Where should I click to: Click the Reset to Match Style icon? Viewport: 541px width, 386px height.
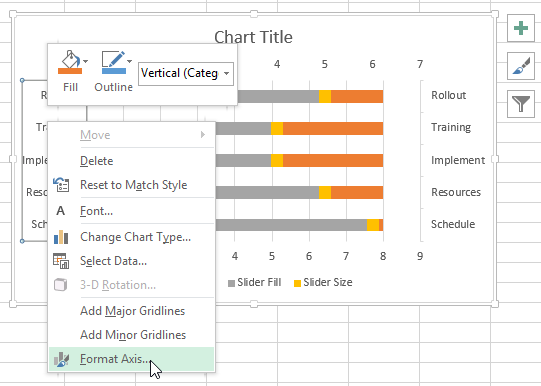(x=61, y=185)
